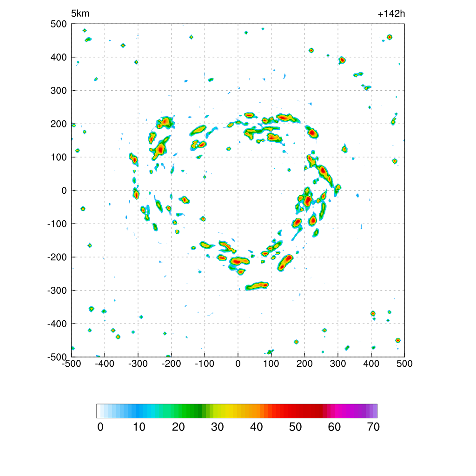The image size is (476, 476).
Task: Select the y-axis label '500'
Action: pyautogui.click(x=59, y=24)
